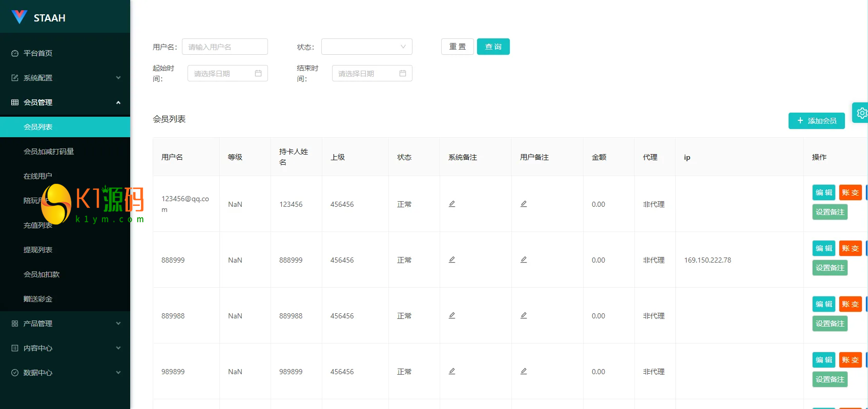Expand the 数据中心 submenu arrow
The image size is (868, 409).
[x=118, y=373]
